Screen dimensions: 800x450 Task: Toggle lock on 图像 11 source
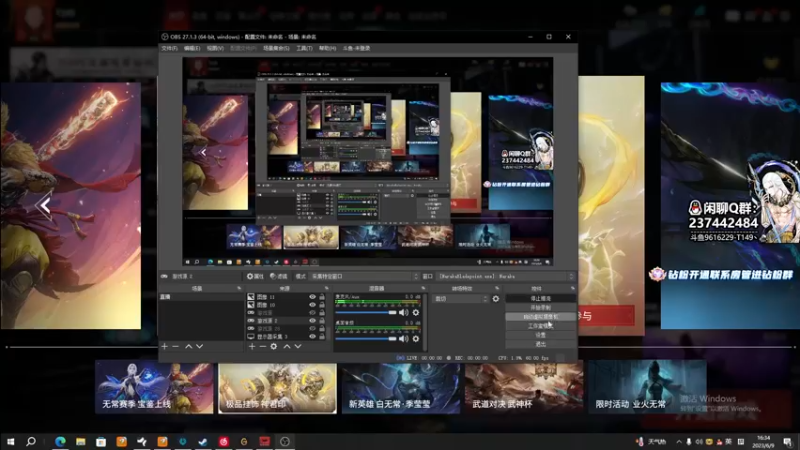pyautogui.click(x=322, y=296)
